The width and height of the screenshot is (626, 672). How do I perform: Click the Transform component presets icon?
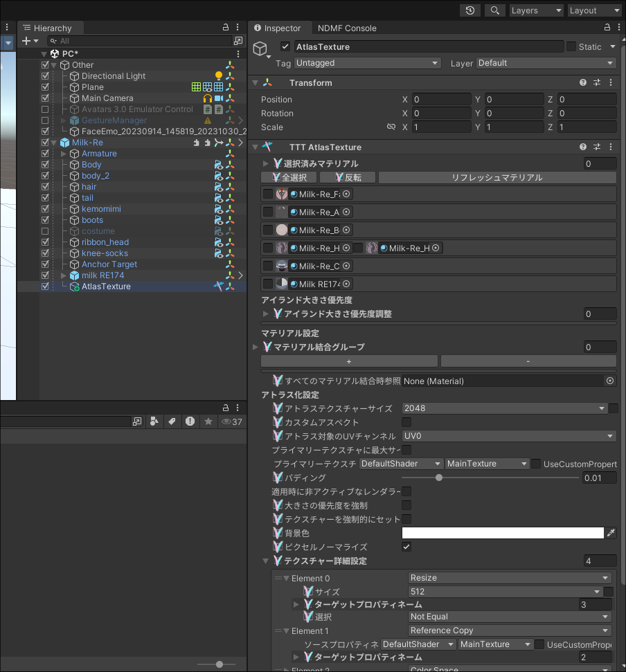point(596,82)
